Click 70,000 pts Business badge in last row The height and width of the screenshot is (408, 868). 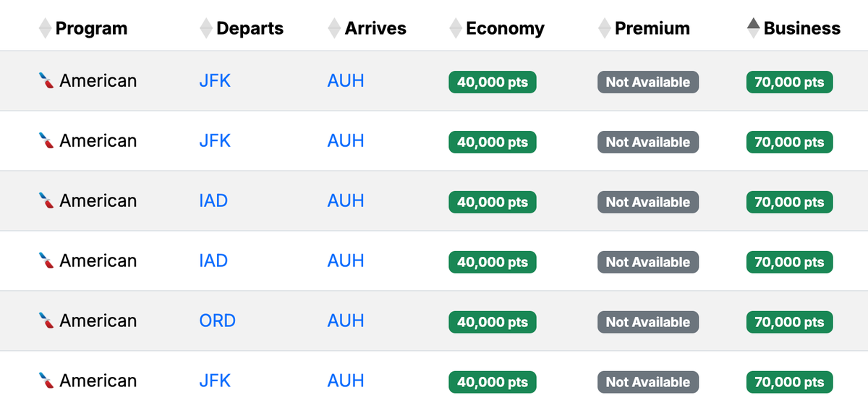pyautogui.click(x=789, y=383)
